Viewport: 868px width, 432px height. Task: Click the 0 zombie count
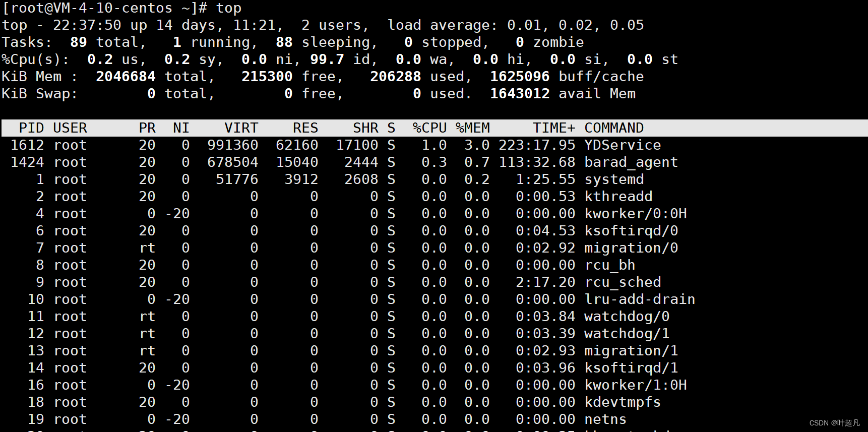click(x=520, y=42)
